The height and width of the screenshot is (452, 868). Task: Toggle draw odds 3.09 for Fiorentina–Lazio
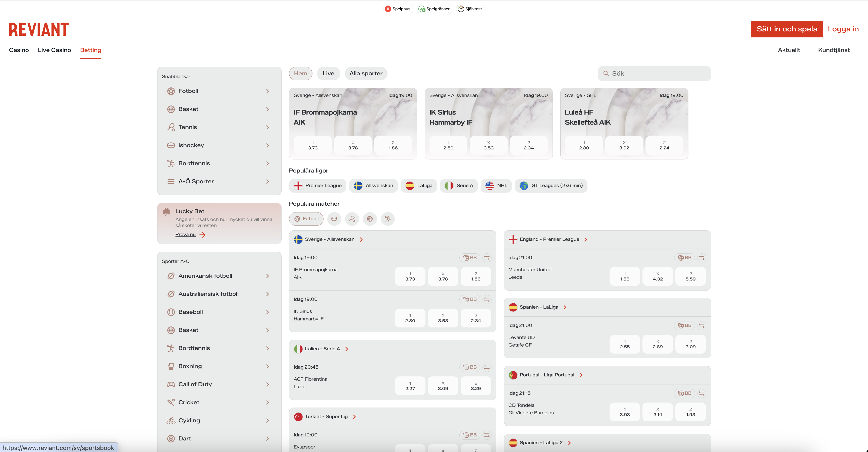pyautogui.click(x=443, y=386)
